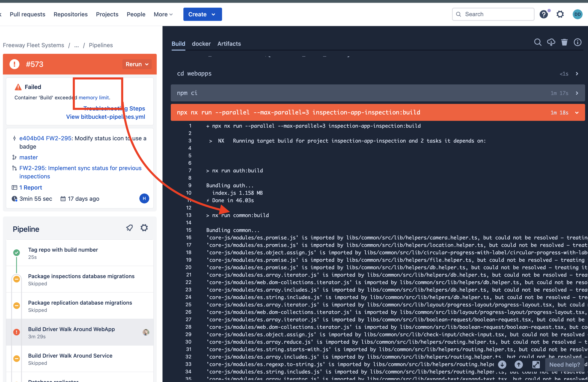Switch to the Artifacts tab
This screenshot has height=382, width=588.
point(229,44)
